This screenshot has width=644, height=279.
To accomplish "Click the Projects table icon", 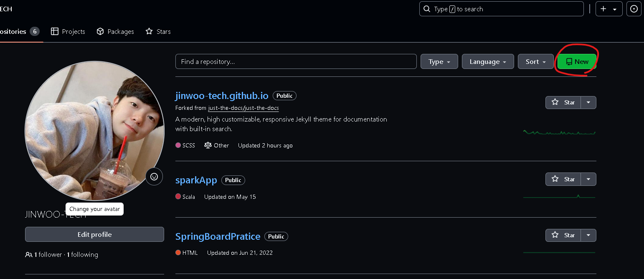I will (x=55, y=31).
